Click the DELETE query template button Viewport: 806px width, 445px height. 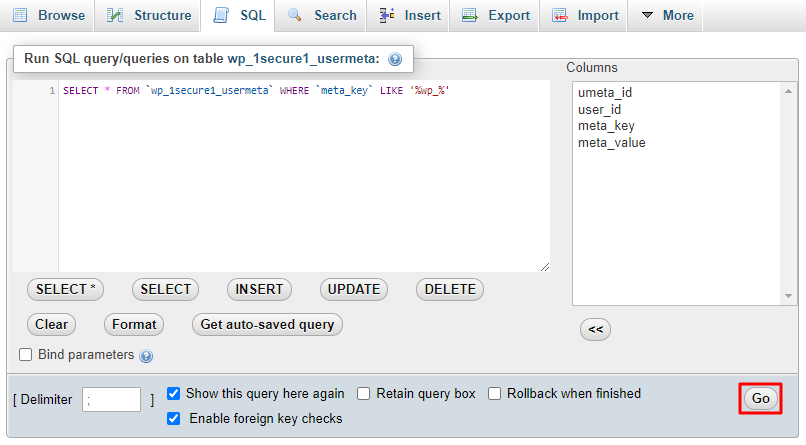pos(450,289)
